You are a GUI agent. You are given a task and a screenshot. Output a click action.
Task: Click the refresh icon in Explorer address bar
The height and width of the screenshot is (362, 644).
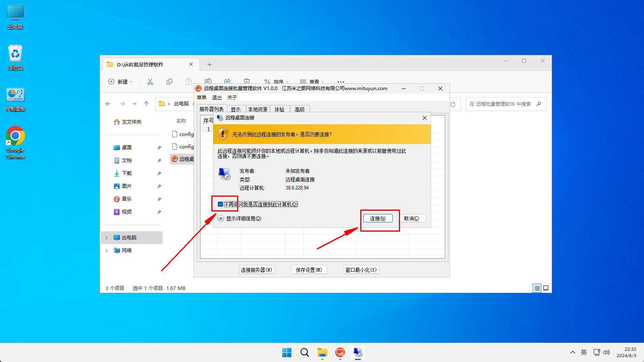click(x=453, y=104)
